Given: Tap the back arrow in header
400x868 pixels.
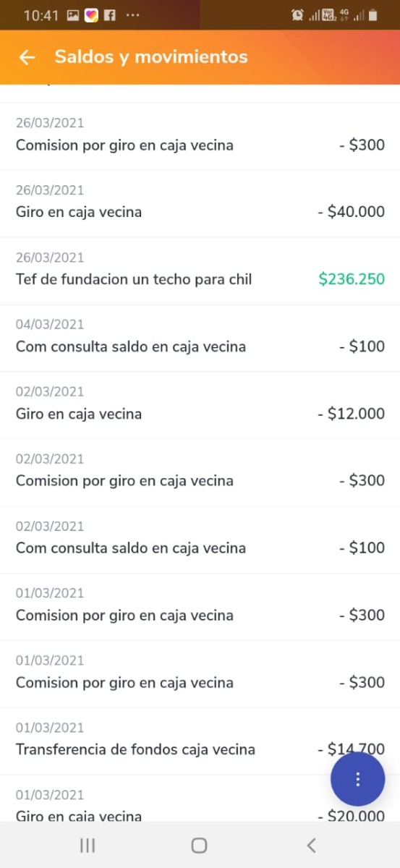Looking at the screenshot, I should click(x=27, y=57).
